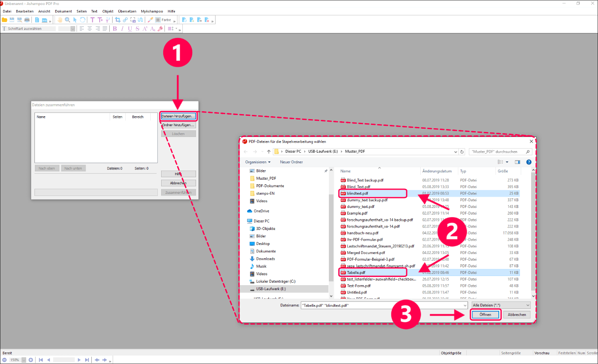Click the insert page icon with green plus
Screen dimensions: 598x364
pos(191,20)
